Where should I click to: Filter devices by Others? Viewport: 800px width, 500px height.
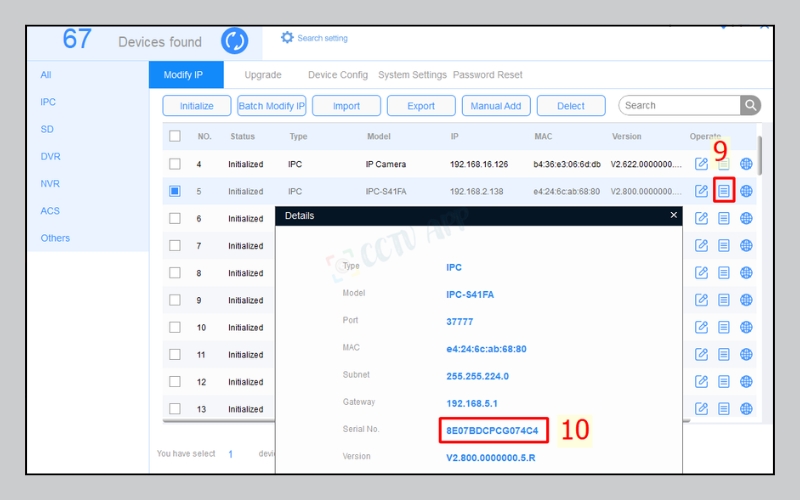tap(55, 238)
